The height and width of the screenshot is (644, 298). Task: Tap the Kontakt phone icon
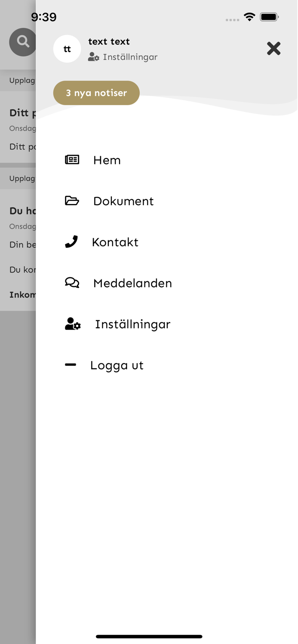point(71,242)
